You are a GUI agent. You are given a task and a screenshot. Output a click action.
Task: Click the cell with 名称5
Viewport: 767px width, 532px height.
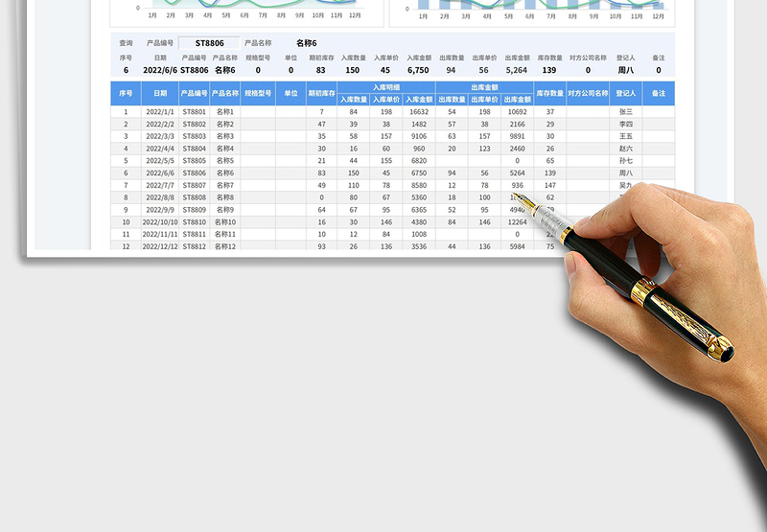pyautogui.click(x=224, y=161)
